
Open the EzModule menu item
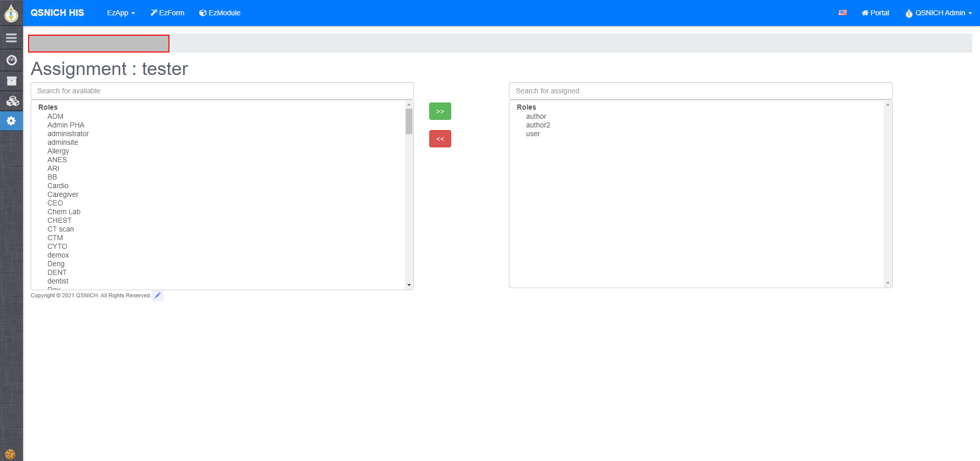219,13
